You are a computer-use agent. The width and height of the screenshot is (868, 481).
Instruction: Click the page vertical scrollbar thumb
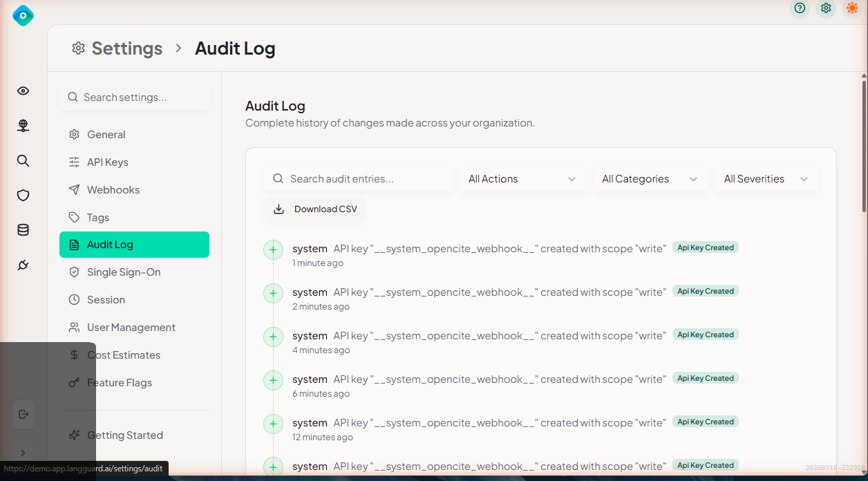click(864, 145)
